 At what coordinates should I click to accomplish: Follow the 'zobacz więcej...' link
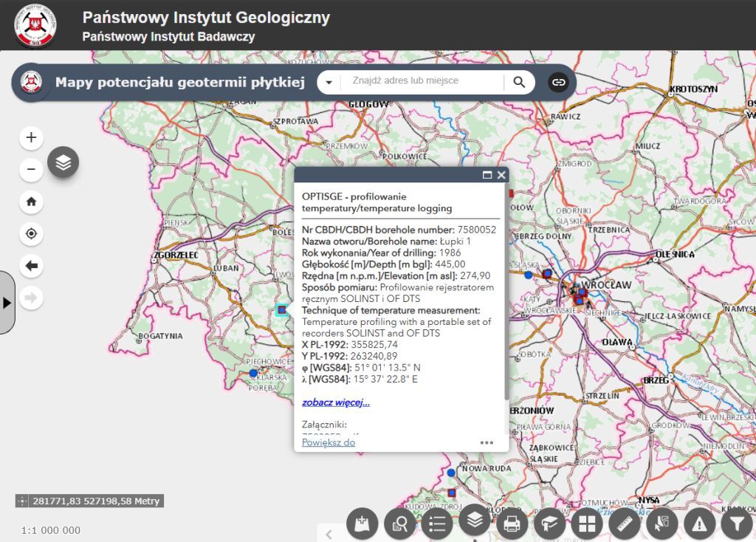(336, 402)
